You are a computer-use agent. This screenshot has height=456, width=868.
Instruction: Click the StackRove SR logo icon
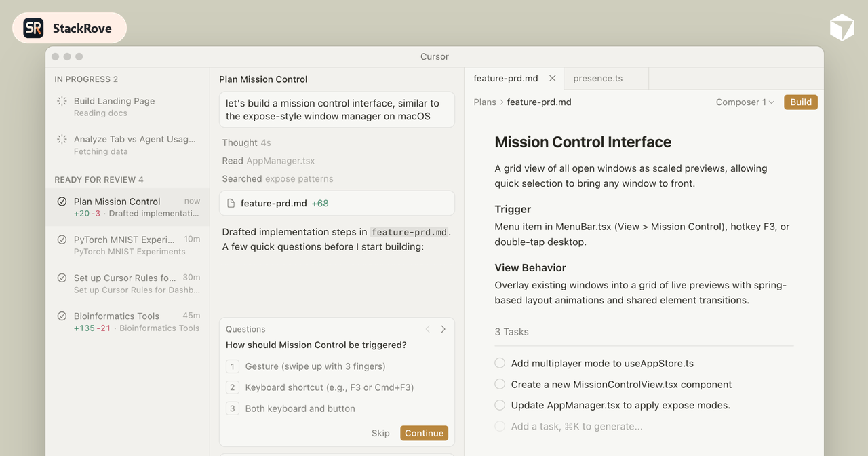coord(31,28)
